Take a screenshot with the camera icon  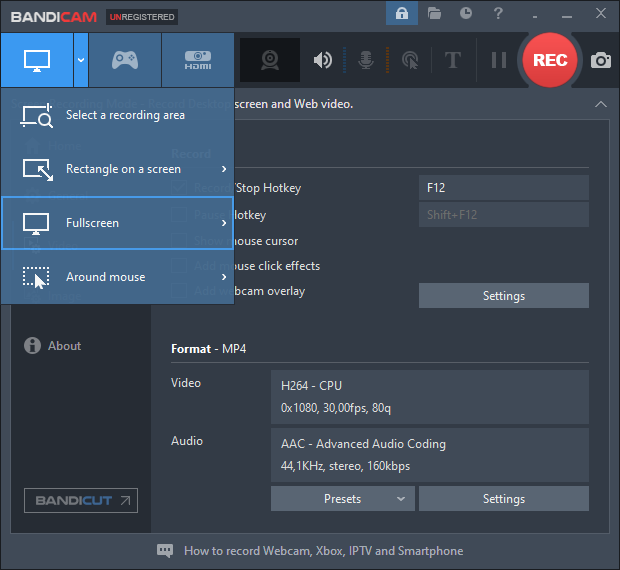point(601,60)
